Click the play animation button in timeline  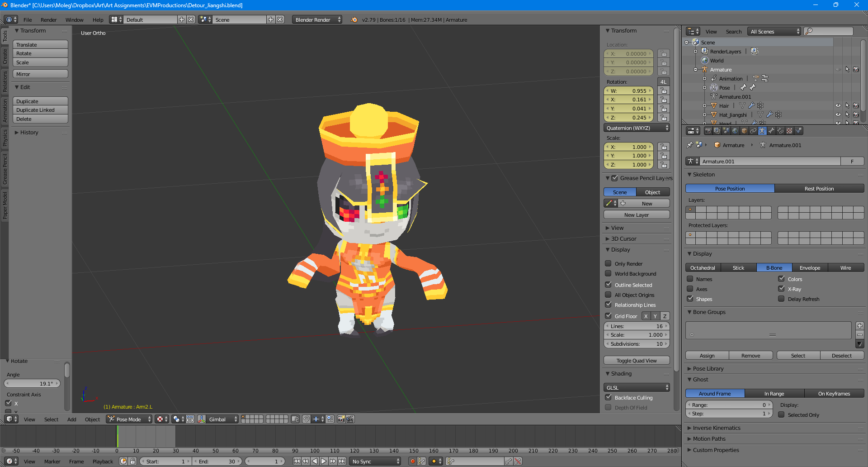tap(324, 461)
